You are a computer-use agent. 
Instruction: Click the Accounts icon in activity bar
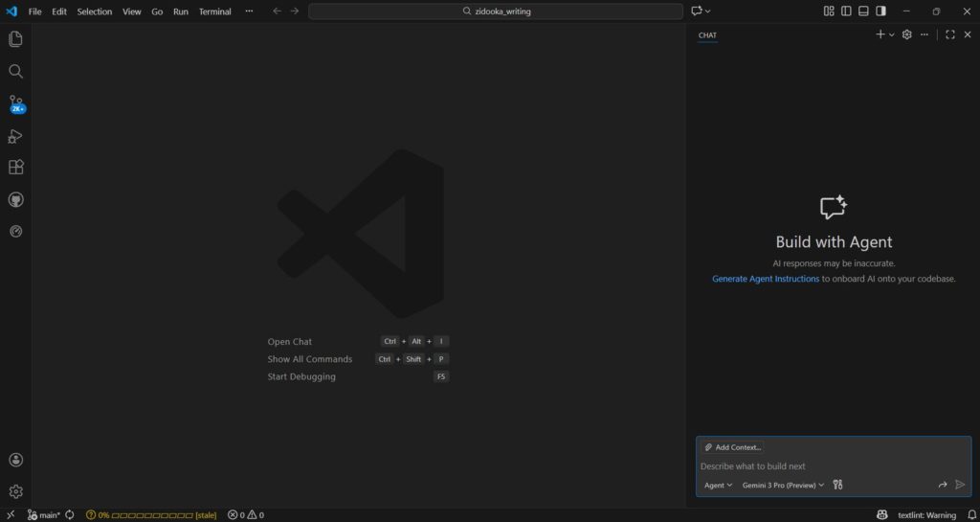click(x=15, y=461)
